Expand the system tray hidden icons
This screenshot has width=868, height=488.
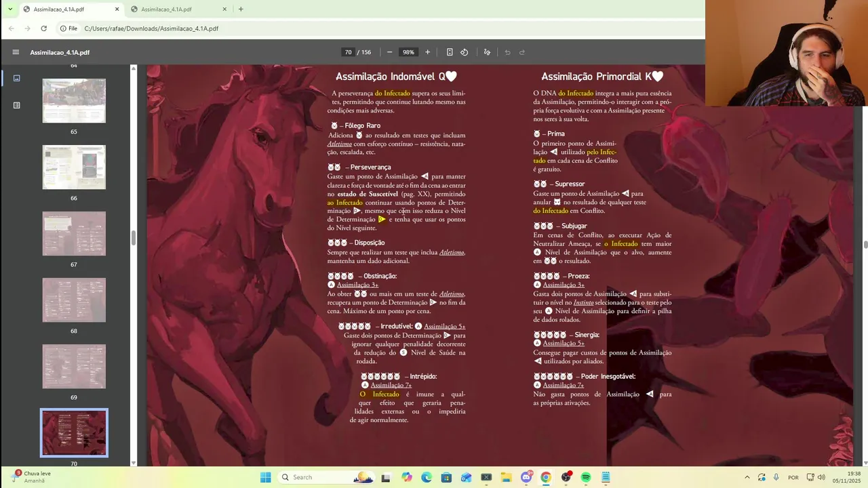point(747,477)
